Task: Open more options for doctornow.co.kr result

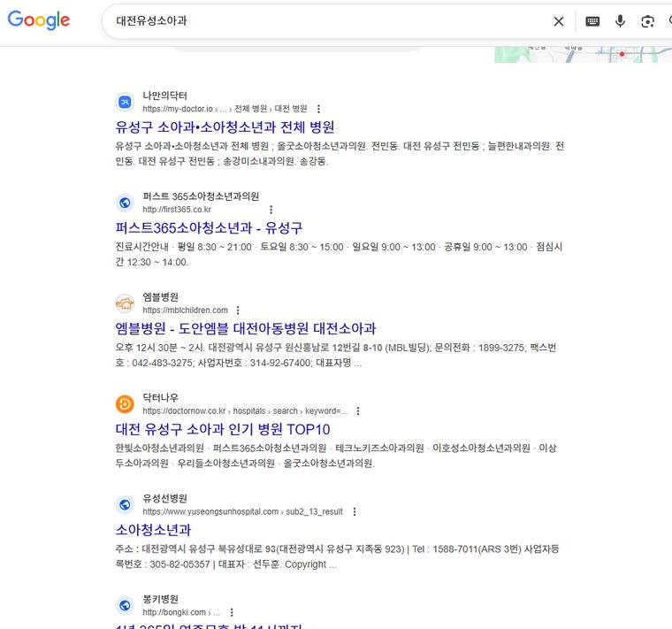Action: (358, 410)
